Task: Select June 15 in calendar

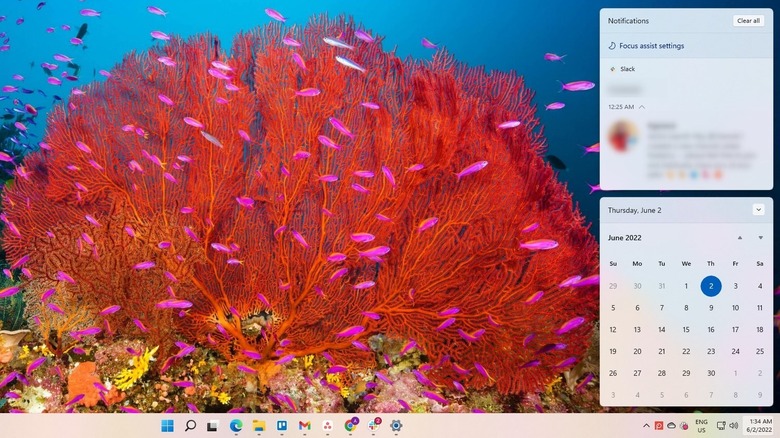Action: point(686,329)
